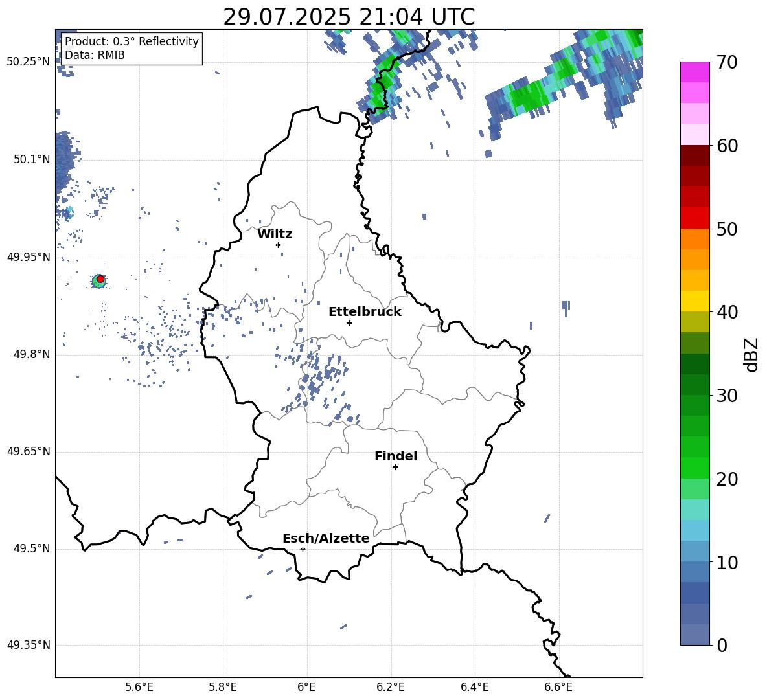
Task: Click the orange colorbar segment below 50
Action: [694, 239]
